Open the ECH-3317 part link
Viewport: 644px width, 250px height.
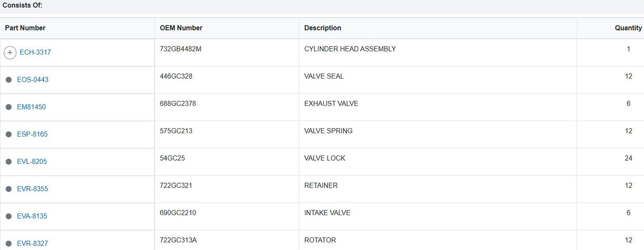pyautogui.click(x=35, y=52)
